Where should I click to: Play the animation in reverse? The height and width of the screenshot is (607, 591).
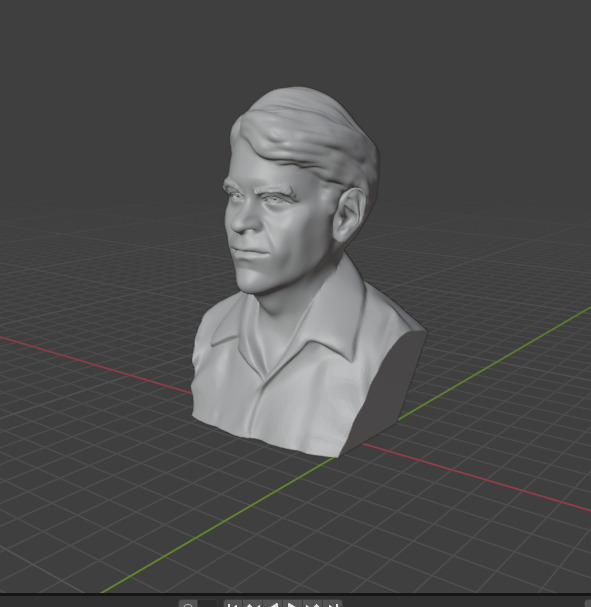coord(272,604)
